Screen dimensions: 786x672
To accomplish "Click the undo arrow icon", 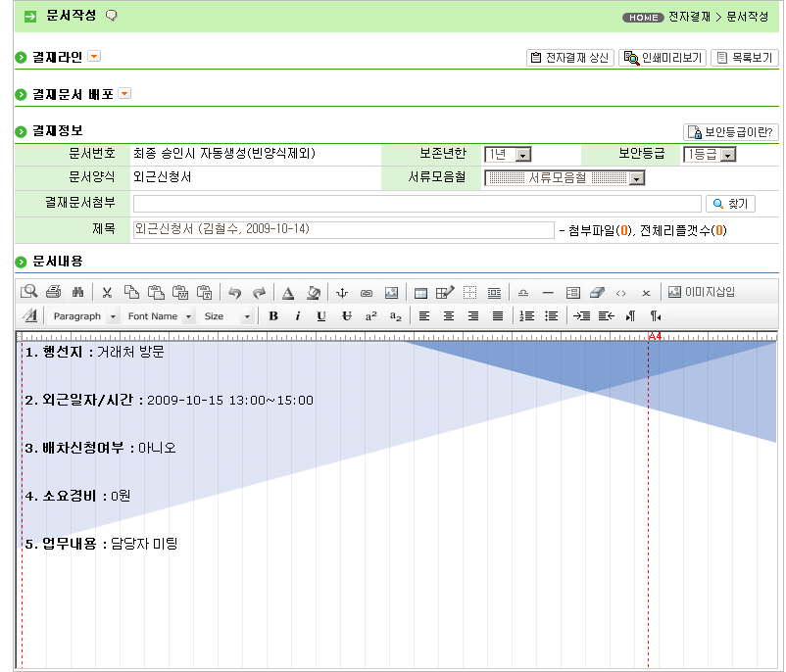I will pyautogui.click(x=234, y=292).
